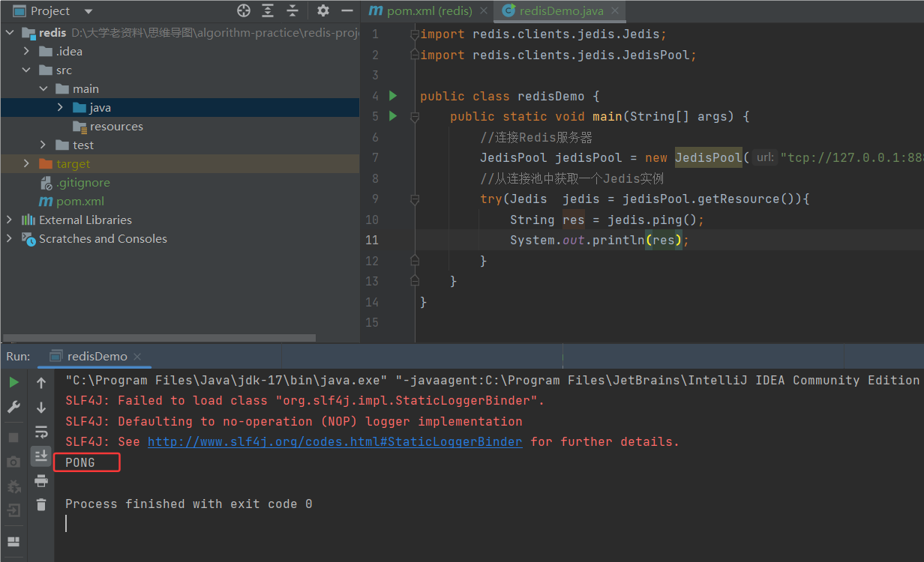924x562 pixels.
Task: Fold the main method body
Action: (414, 117)
